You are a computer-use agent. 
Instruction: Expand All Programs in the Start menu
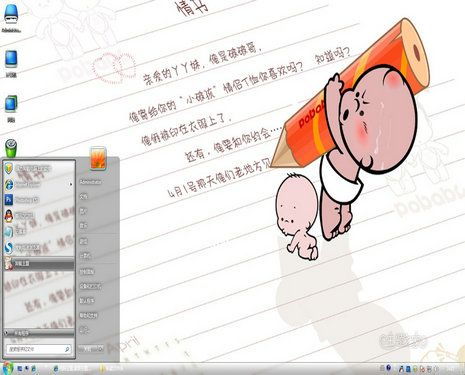[x=39, y=333]
